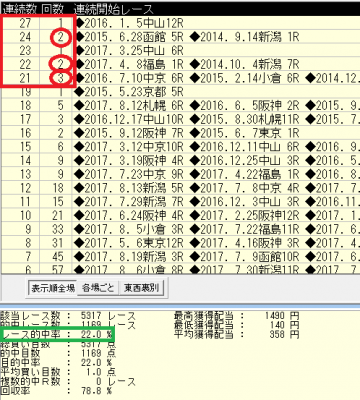This screenshot has width=360, height=400.
Task: Select race 2016.1.5 中山12R
Action: [x=130, y=23]
